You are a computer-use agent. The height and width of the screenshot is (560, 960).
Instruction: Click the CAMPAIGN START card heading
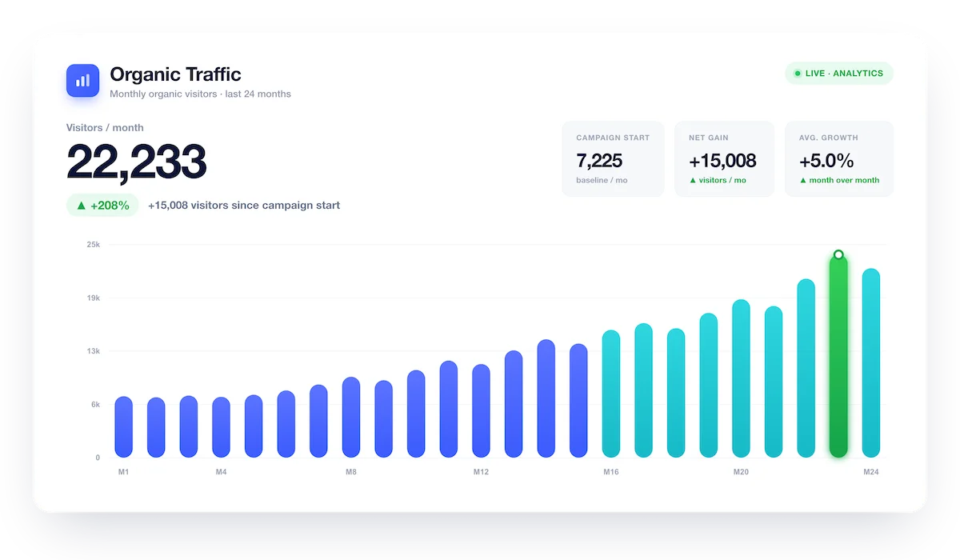[x=613, y=138]
